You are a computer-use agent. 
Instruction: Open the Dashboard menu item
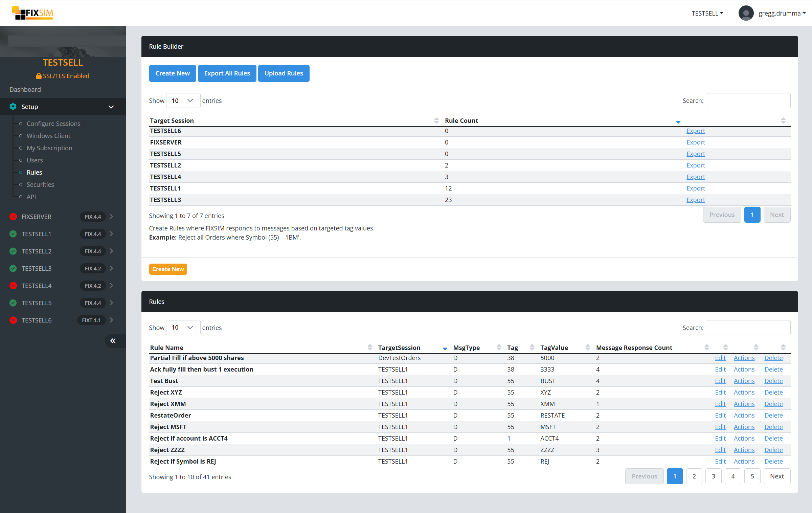pyautogui.click(x=25, y=89)
